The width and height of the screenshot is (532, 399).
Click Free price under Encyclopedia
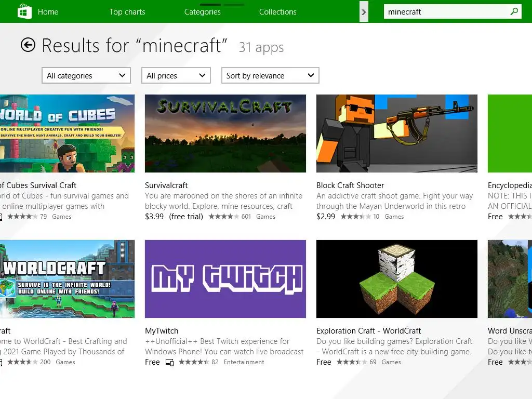[495, 217]
